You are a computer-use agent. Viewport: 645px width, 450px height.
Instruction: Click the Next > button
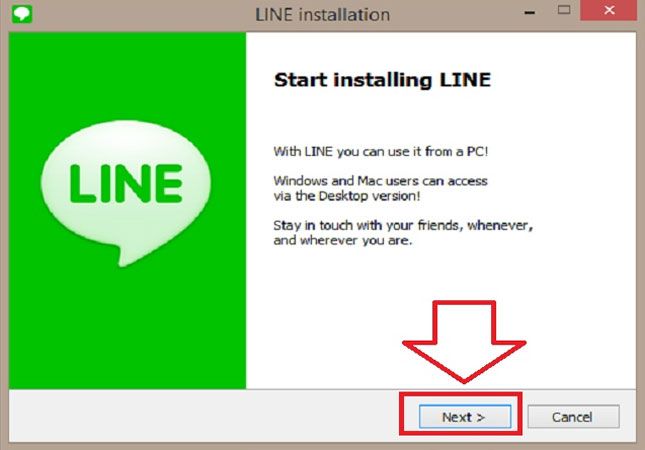click(x=465, y=417)
